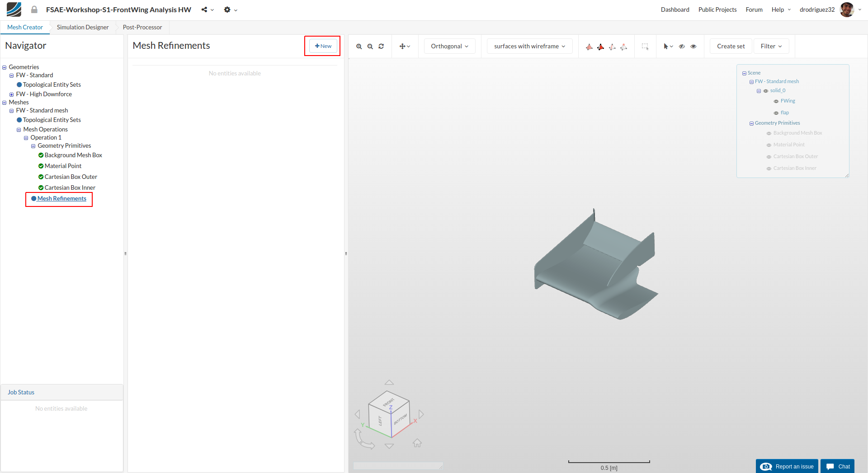Click the Create set button
868x473 pixels.
(731, 46)
